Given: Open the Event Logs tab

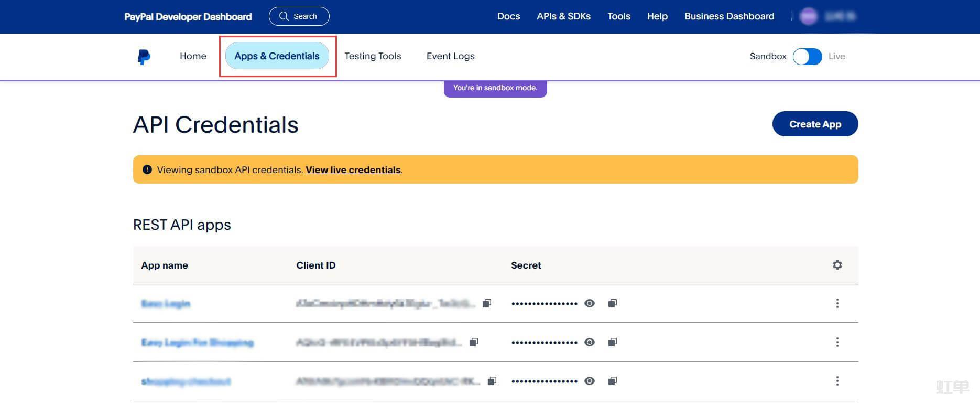Looking at the screenshot, I should pos(451,56).
